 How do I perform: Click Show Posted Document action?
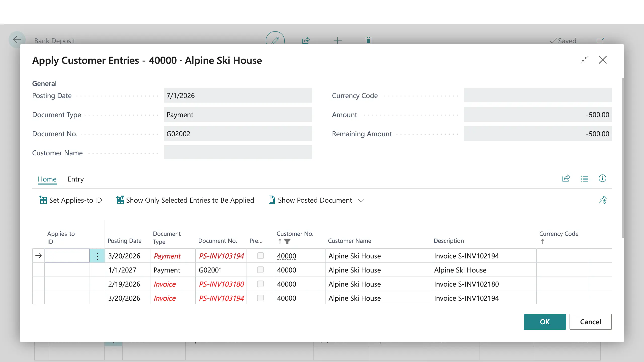[310, 200]
